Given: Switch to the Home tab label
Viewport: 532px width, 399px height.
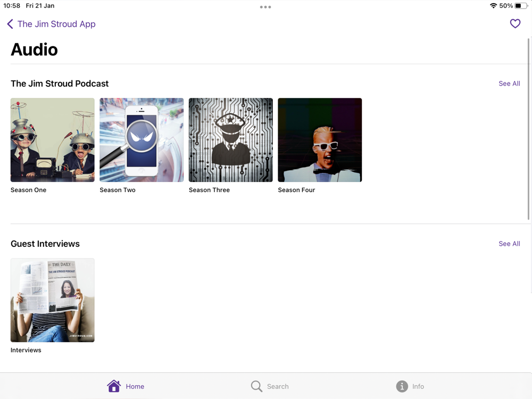Looking at the screenshot, I should (x=135, y=386).
